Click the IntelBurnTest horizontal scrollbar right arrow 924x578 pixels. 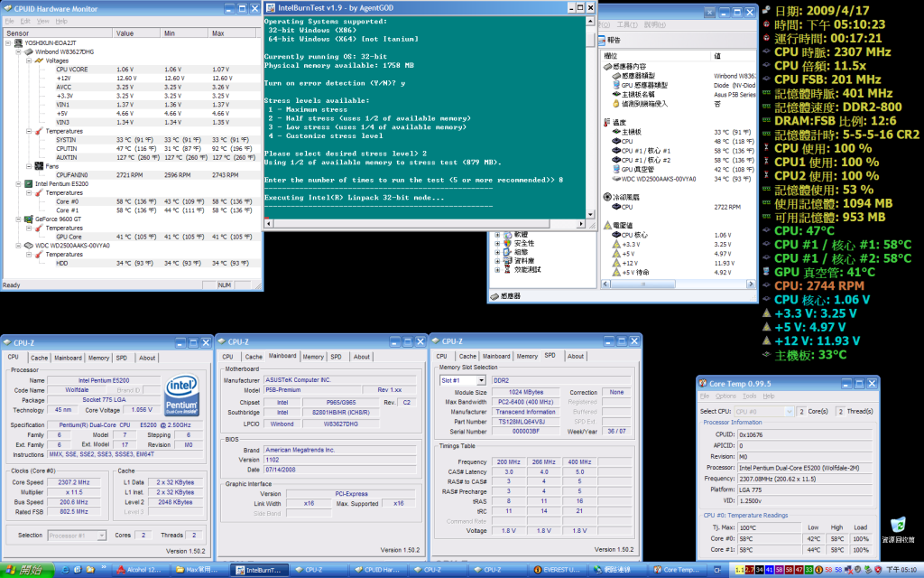[581, 224]
